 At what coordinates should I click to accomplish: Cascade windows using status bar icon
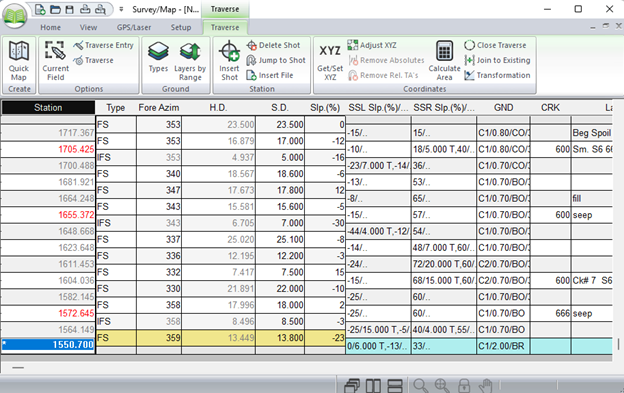352,385
